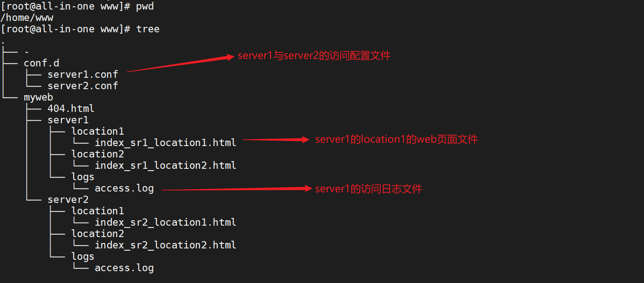This screenshot has width=644, height=283.
Task: Select the myweb directory name
Action: click(38, 97)
